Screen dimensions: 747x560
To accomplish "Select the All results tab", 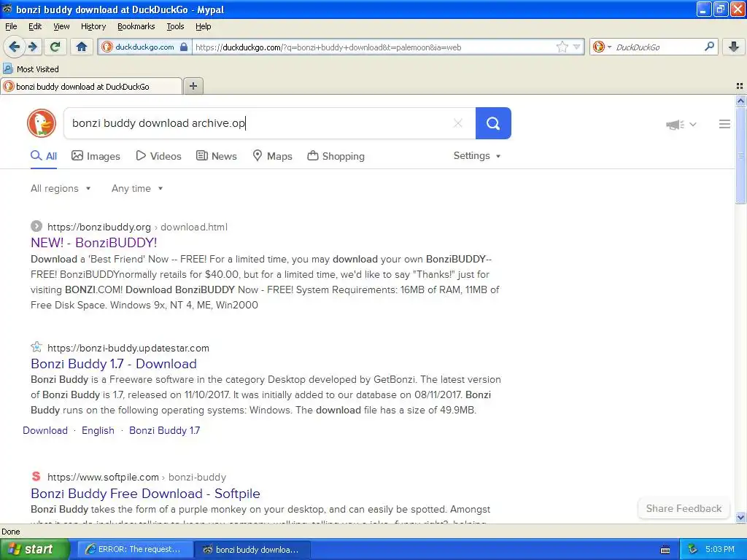I will point(44,156).
